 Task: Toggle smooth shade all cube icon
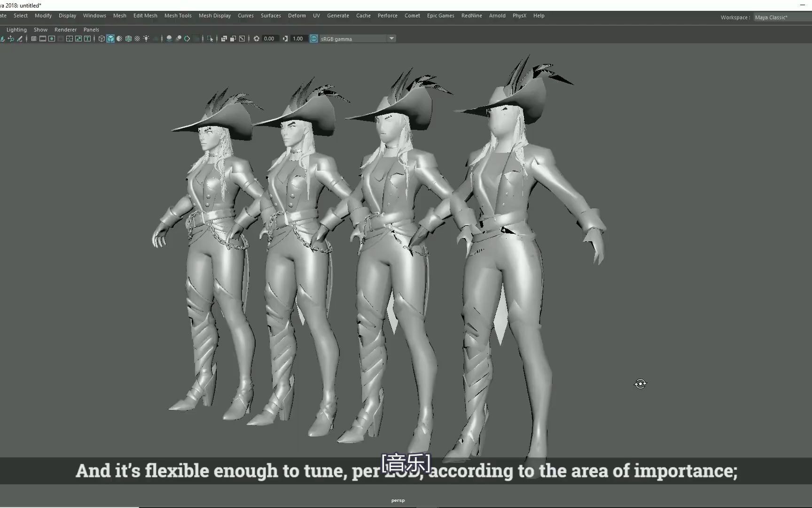pos(110,39)
